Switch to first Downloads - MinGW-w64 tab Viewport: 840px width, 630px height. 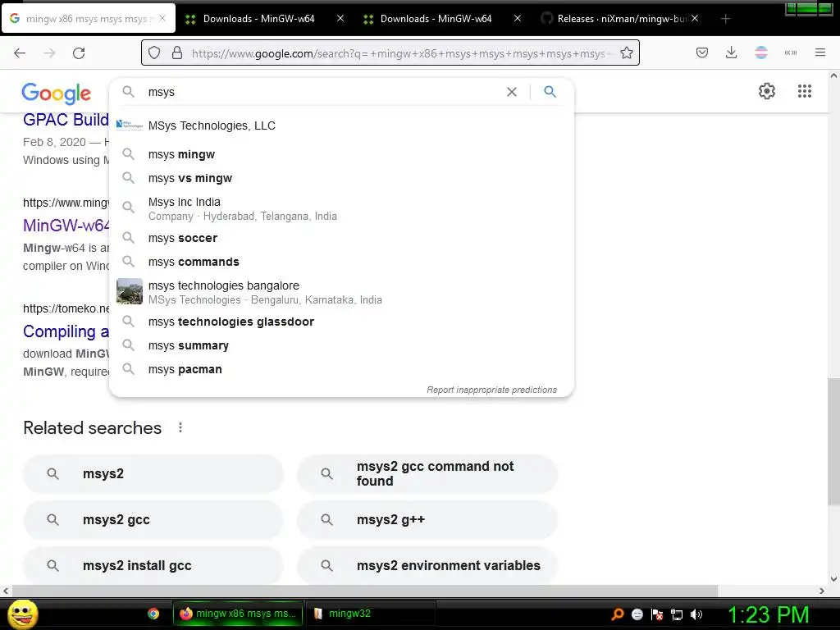258,19
